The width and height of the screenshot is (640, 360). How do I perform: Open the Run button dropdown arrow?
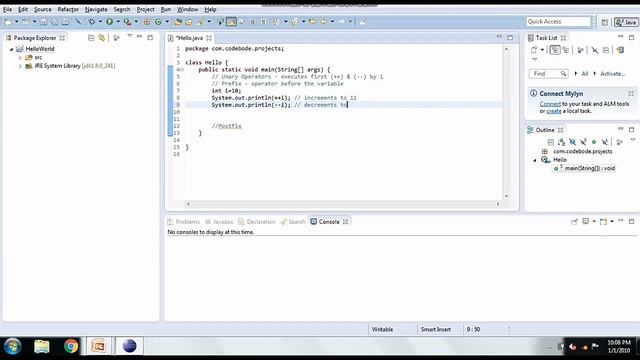118,22
